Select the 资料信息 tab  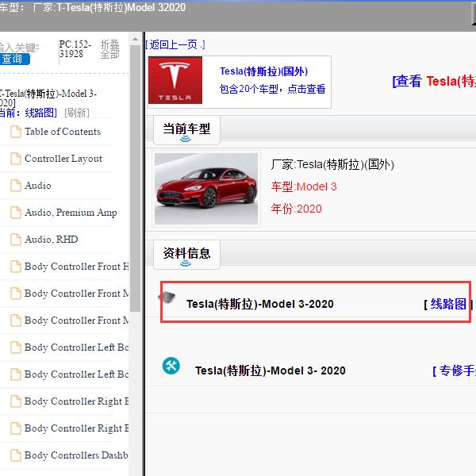point(186,255)
